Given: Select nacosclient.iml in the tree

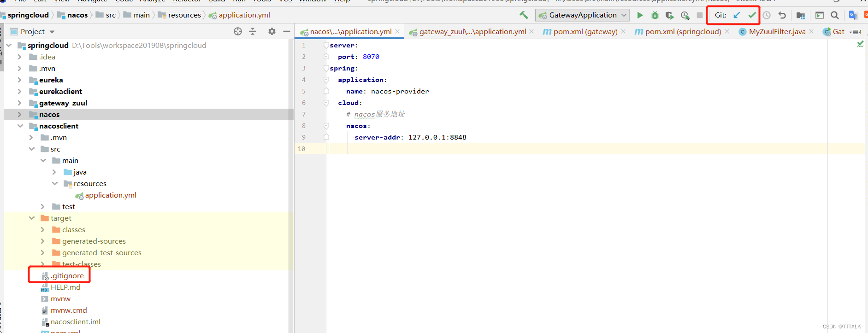Looking at the screenshot, I should pyautogui.click(x=76, y=321).
